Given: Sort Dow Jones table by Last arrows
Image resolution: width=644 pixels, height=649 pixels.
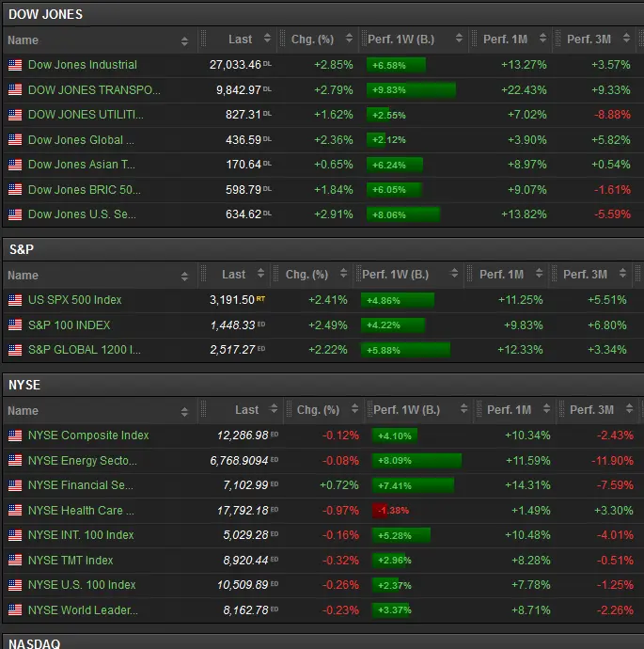Looking at the screenshot, I should click(267, 39).
